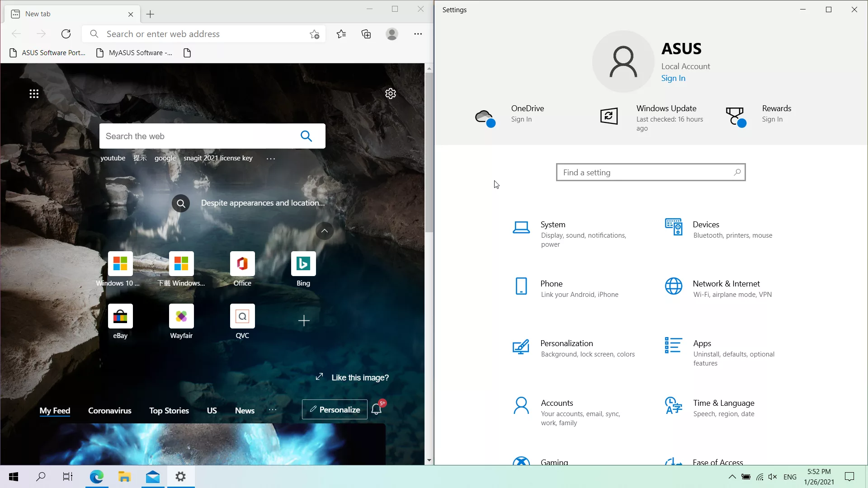Expand more search suggestions ellipsis
Image resolution: width=868 pixels, height=488 pixels.
(x=271, y=159)
